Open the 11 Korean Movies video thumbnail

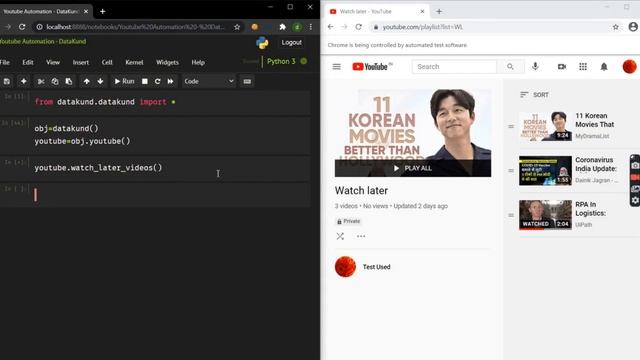(x=545, y=127)
